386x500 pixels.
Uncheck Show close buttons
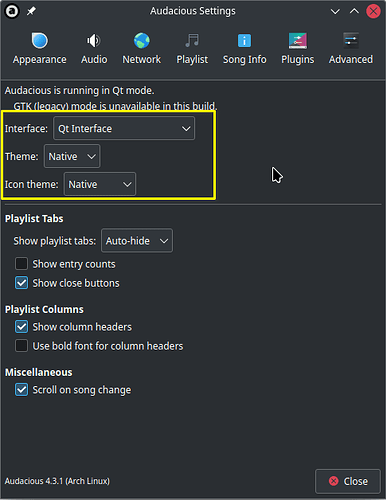pyautogui.click(x=21, y=283)
